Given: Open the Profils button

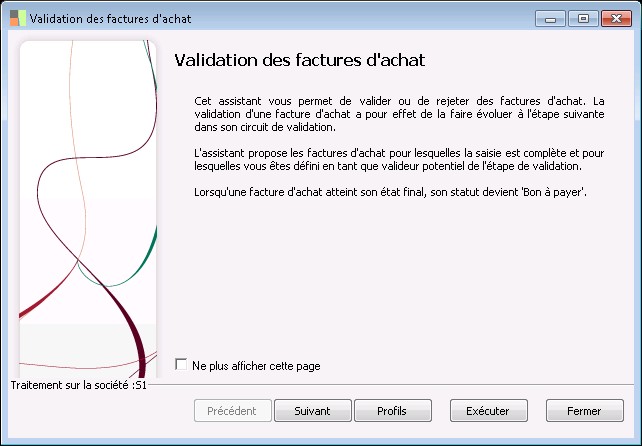Looking at the screenshot, I should [x=392, y=411].
